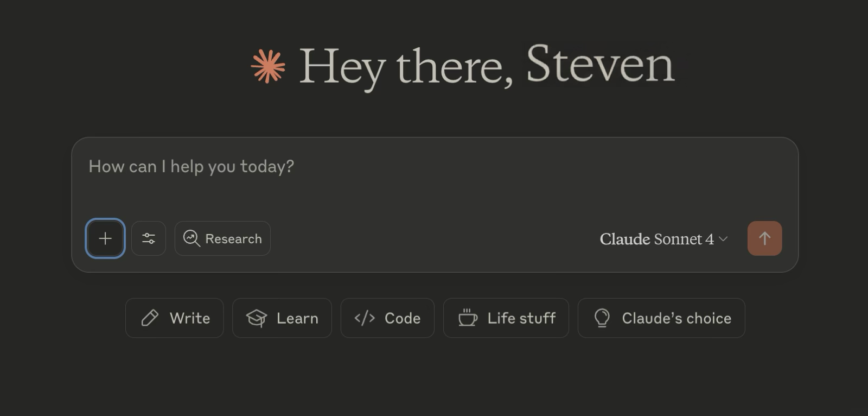Expand the chevron next to Claude Sonnet 4
The width and height of the screenshot is (868, 416).
tap(723, 239)
